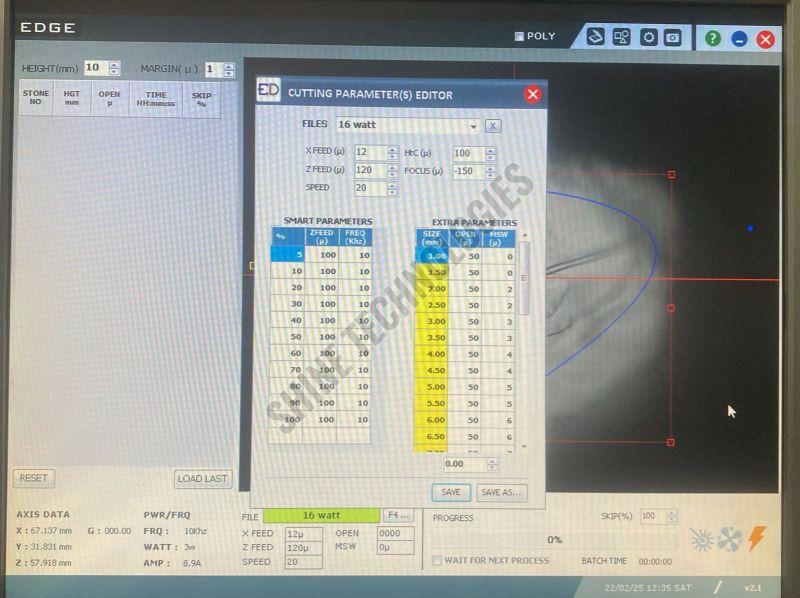The height and width of the screenshot is (598, 800).
Task: Click the X FEED stepper arrows
Action: click(x=390, y=153)
